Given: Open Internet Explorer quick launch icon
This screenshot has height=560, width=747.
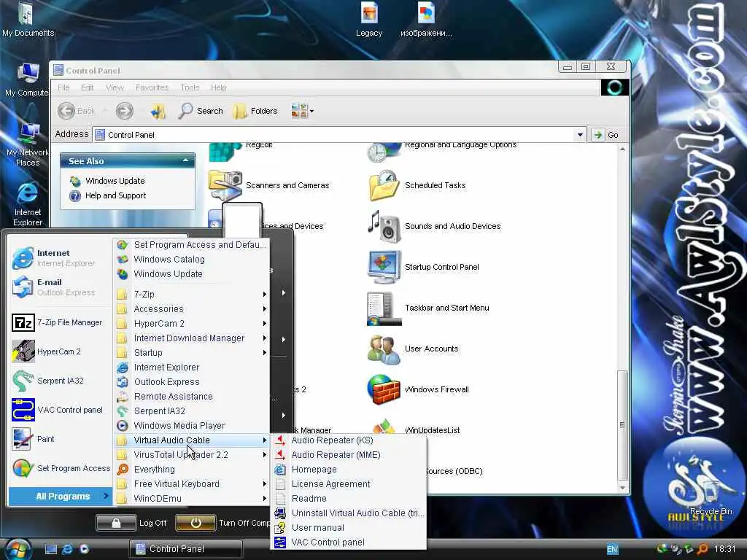Looking at the screenshot, I should tap(68, 549).
